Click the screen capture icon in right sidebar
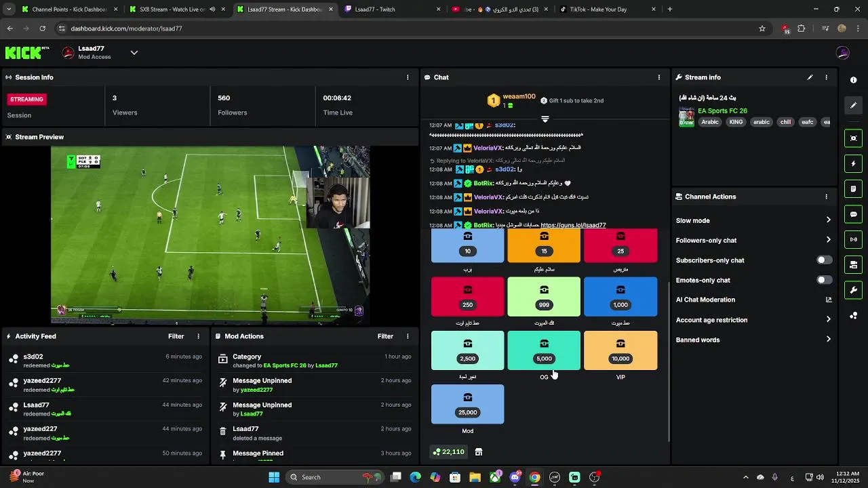Viewport: 868px width, 488px height. (x=853, y=138)
